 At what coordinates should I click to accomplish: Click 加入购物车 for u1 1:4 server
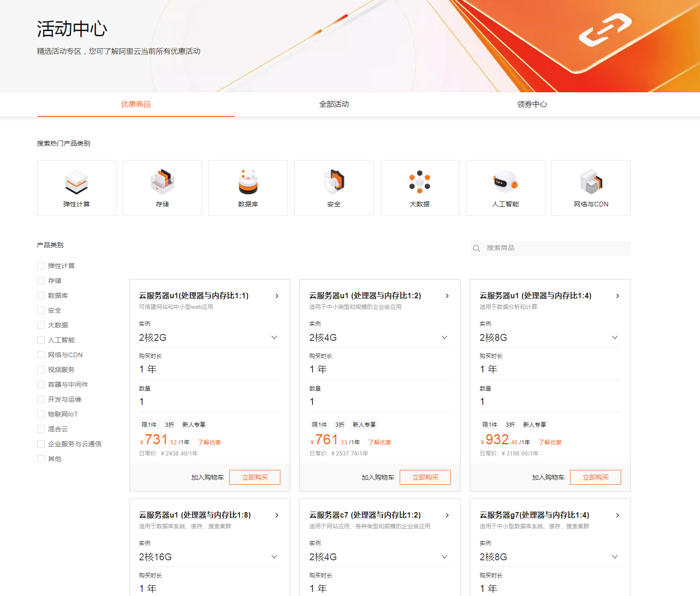pos(548,477)
